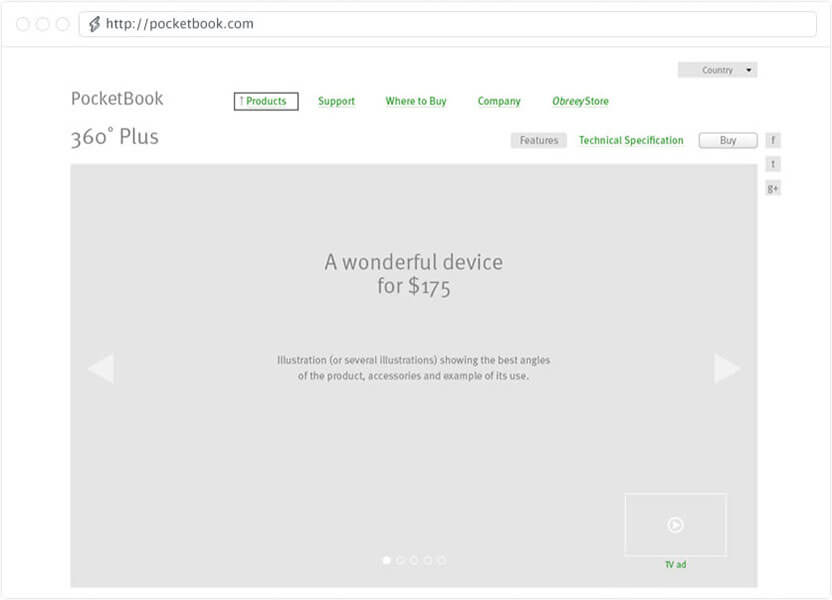Open the Technical Specification tab
Viewport: 832px width, 600px height.
(631, 141)
